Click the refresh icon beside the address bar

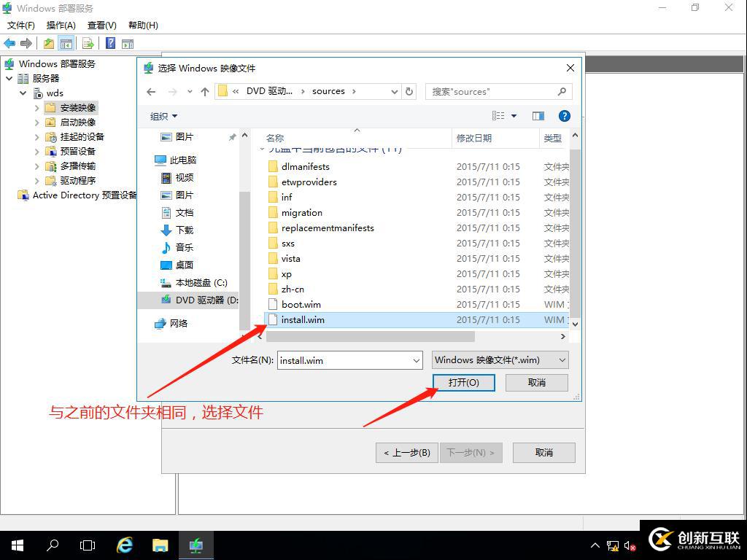(409, 91)
